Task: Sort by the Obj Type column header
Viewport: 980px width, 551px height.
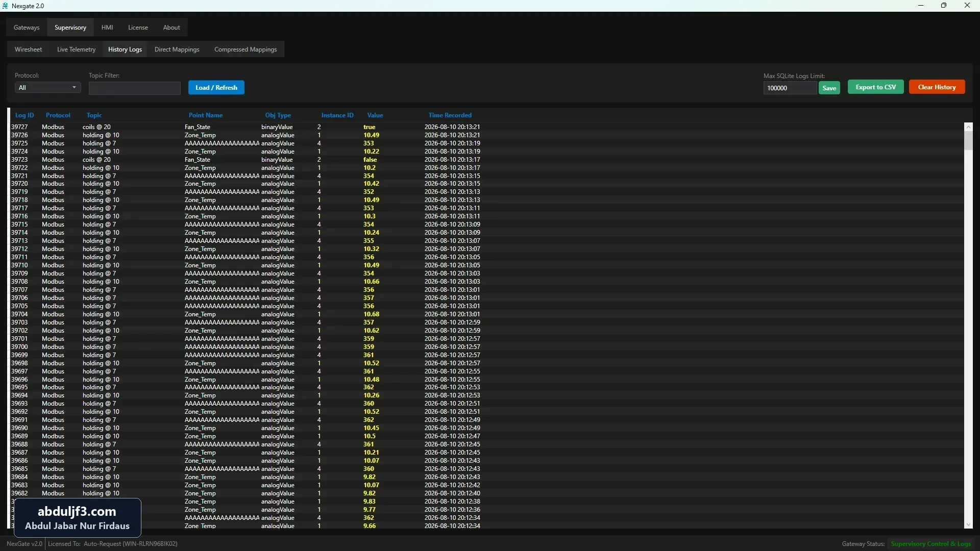Action: [x=278, y=115]
